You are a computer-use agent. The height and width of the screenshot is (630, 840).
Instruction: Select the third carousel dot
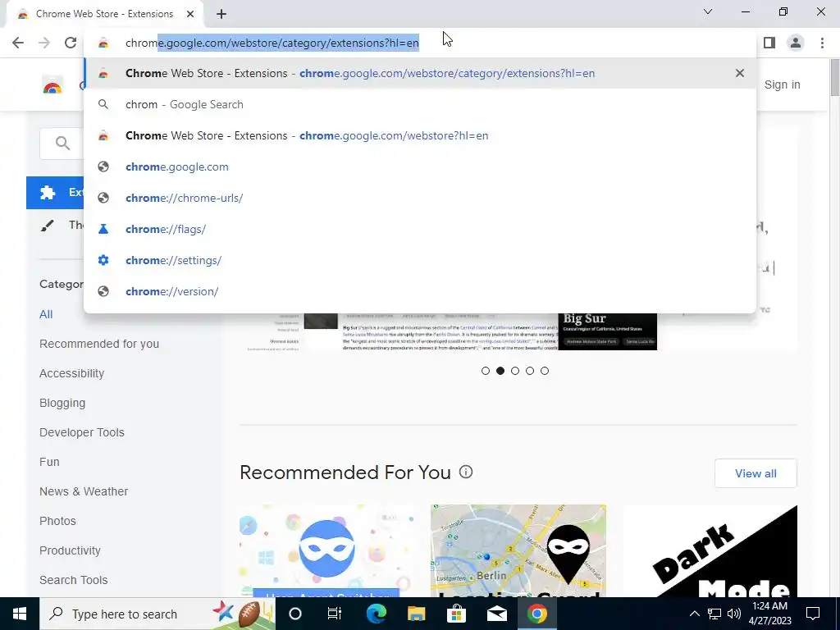tap(515, 371)
